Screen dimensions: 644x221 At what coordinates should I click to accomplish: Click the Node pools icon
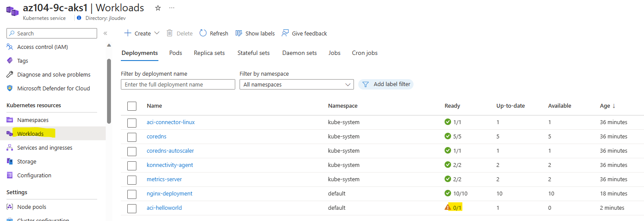[10, 207]
